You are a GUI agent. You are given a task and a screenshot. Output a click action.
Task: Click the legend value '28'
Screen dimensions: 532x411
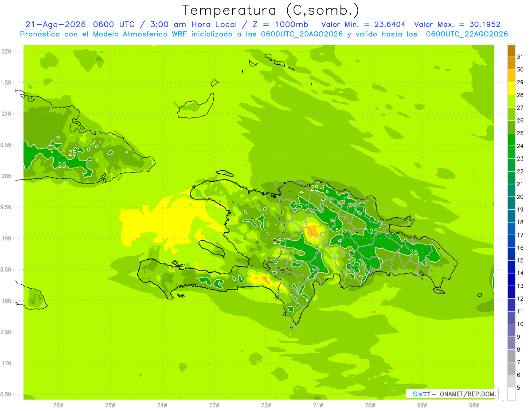tap(520, 95)
